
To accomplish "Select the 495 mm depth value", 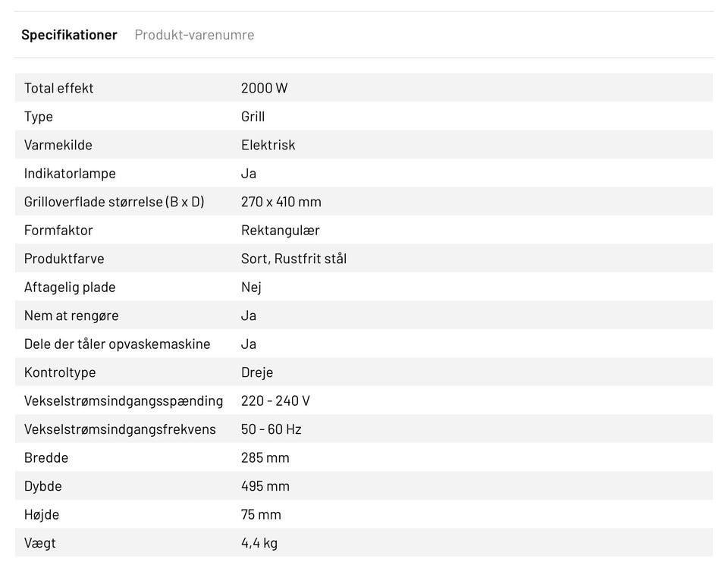I will point(265,486).
